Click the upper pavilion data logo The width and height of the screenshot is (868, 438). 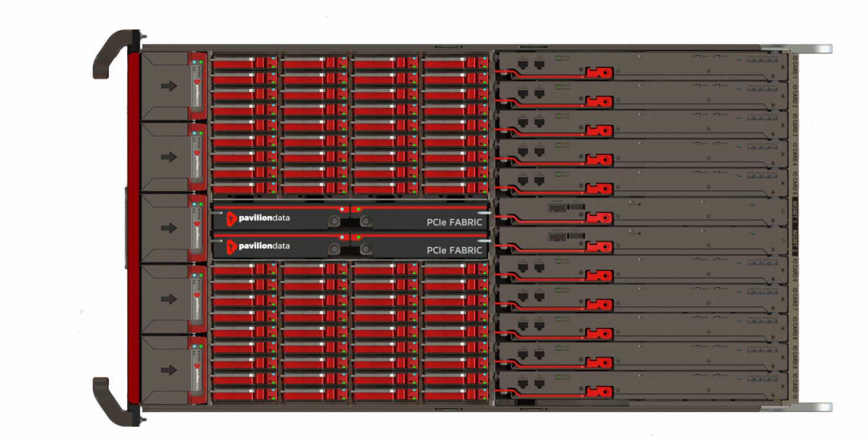click(258, 218)
